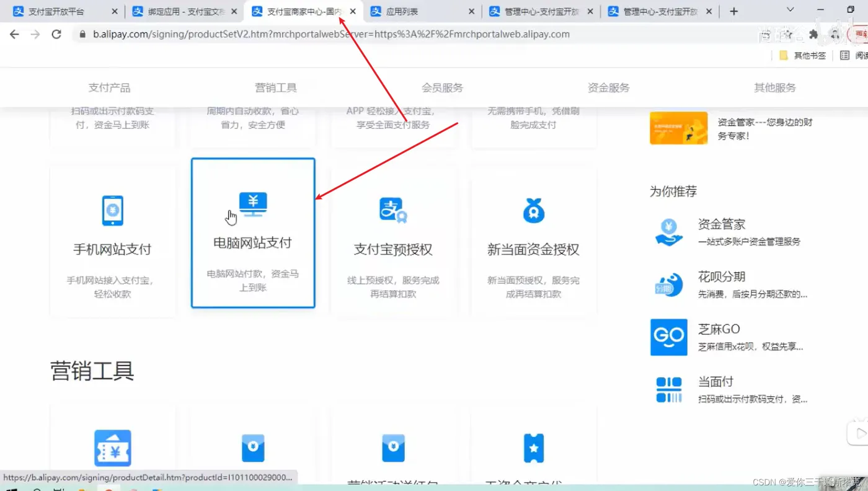Select the 电脑网站支付 monitor icon

pyautogui.click(x=253, y=204)
